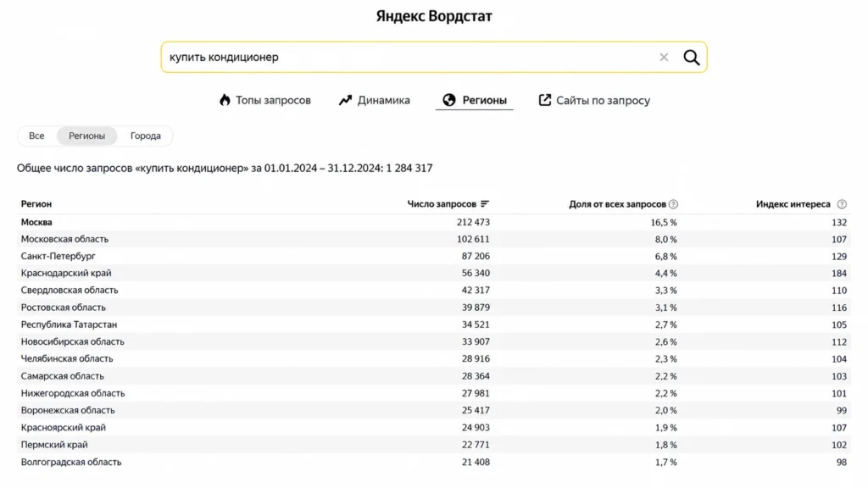Switch to the Динамика tab
Viewport: 868px width, 488px height.
coord(374,100)
